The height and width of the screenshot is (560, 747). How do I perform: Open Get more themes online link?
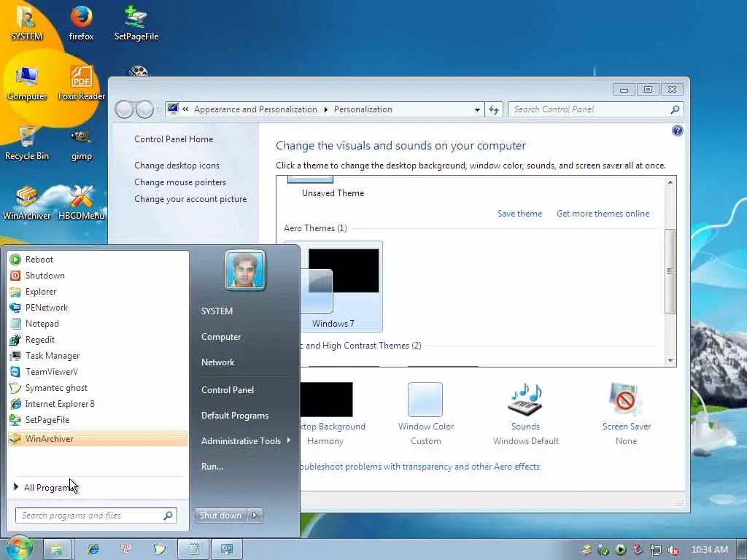[x=603, y=214]
